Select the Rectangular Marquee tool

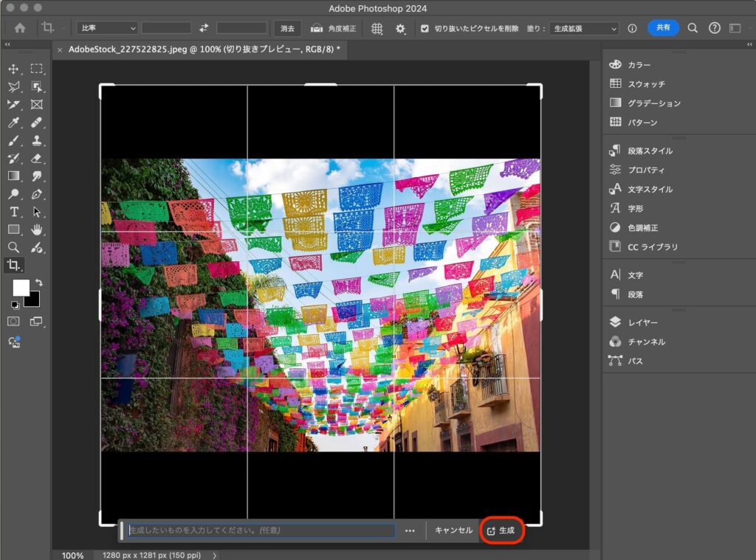[36, 69]
